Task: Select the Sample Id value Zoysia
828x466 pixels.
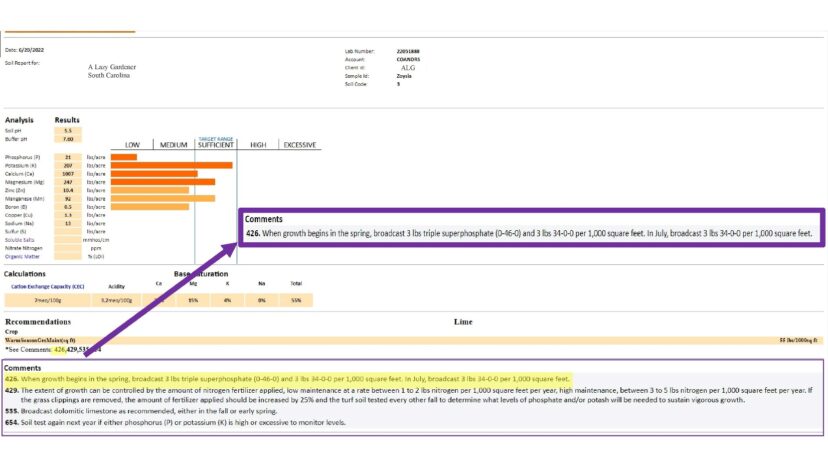Action: tap(404, 76)
